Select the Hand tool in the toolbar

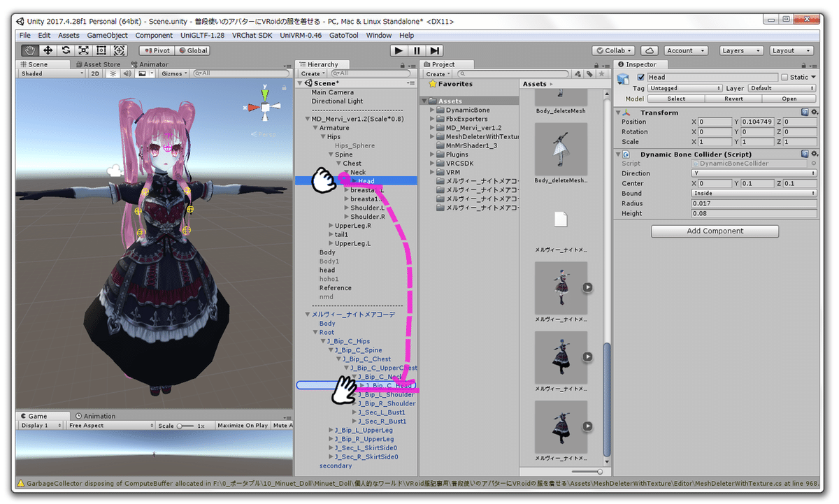pos(30,50)
